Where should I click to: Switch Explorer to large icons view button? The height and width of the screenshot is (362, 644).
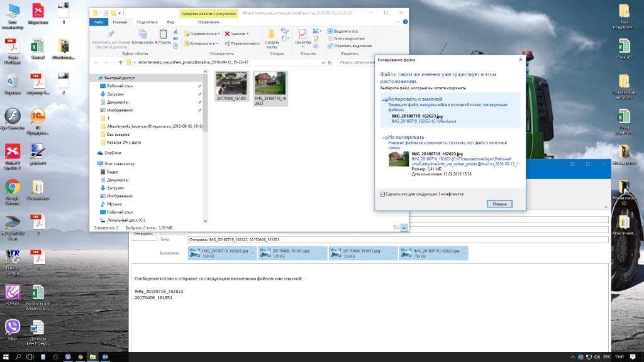[x=404, y=228]
